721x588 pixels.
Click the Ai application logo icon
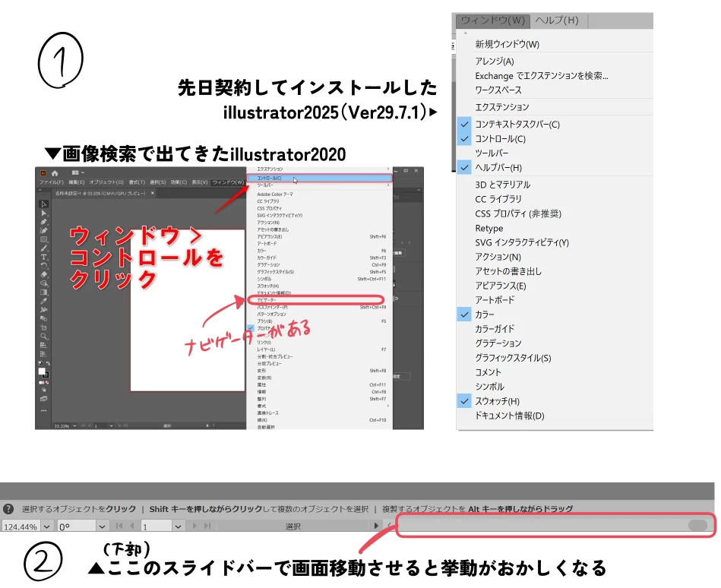(43, 173)
